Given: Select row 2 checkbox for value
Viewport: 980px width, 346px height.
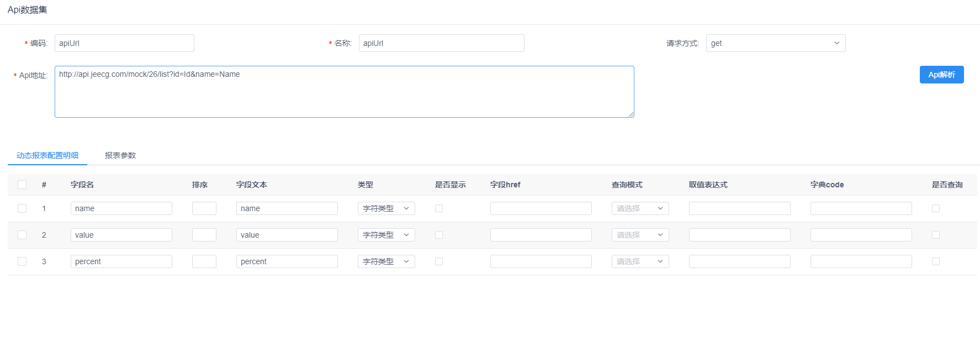Looking at the screenshot, I should (x=22, y=235).
